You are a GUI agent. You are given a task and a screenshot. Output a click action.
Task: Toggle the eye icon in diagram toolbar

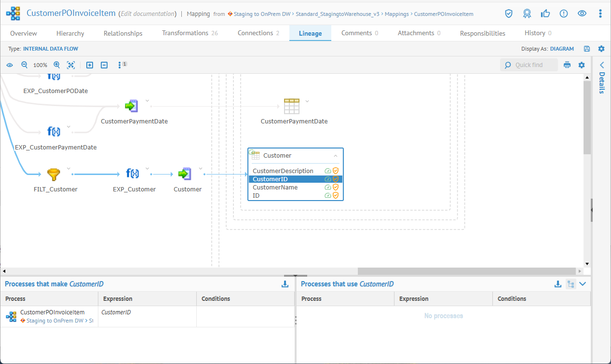click(x=10, y=65)
